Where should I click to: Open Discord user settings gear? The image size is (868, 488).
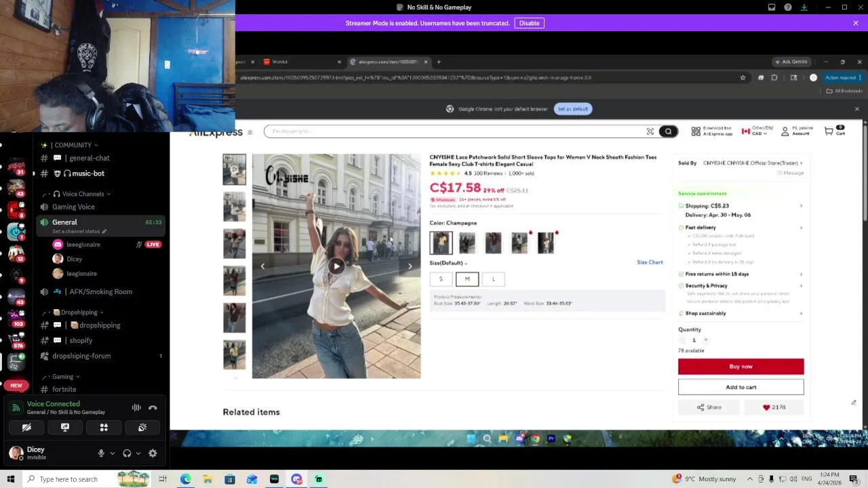153,453
